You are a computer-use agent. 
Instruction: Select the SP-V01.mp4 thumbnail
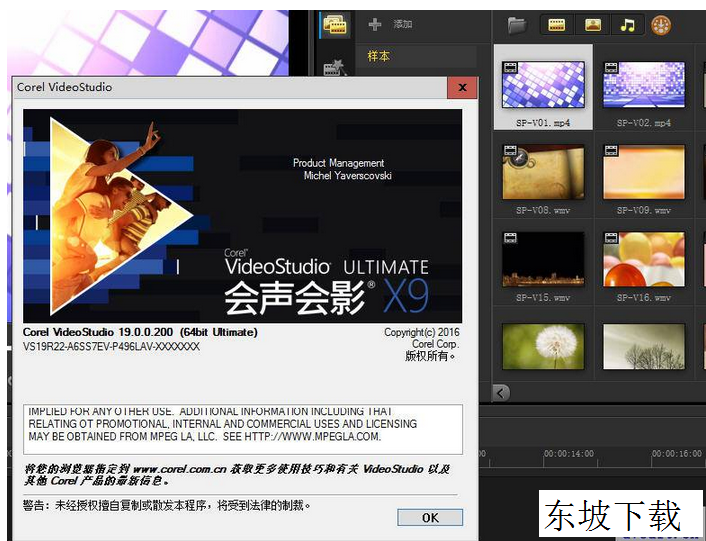[x=543, y=85]
